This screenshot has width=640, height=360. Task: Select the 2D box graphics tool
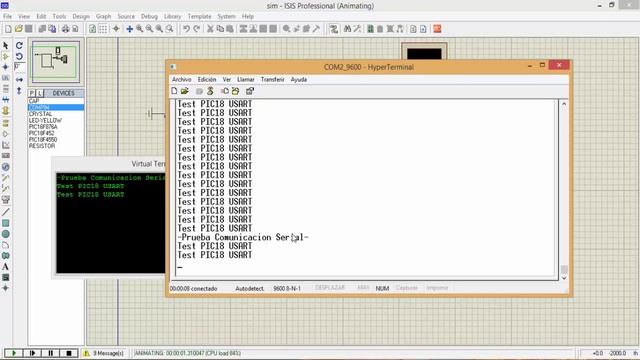[x=6, y=223]
